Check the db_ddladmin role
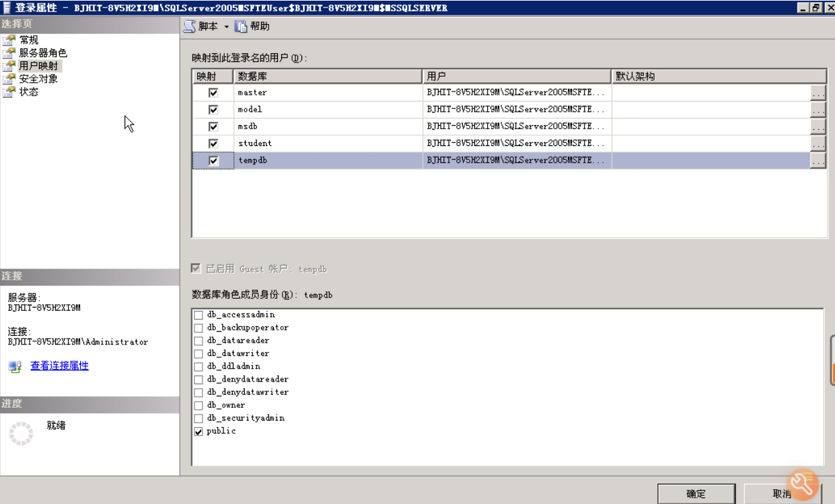This screenshot has height=504, width=835. coord(198,367)
